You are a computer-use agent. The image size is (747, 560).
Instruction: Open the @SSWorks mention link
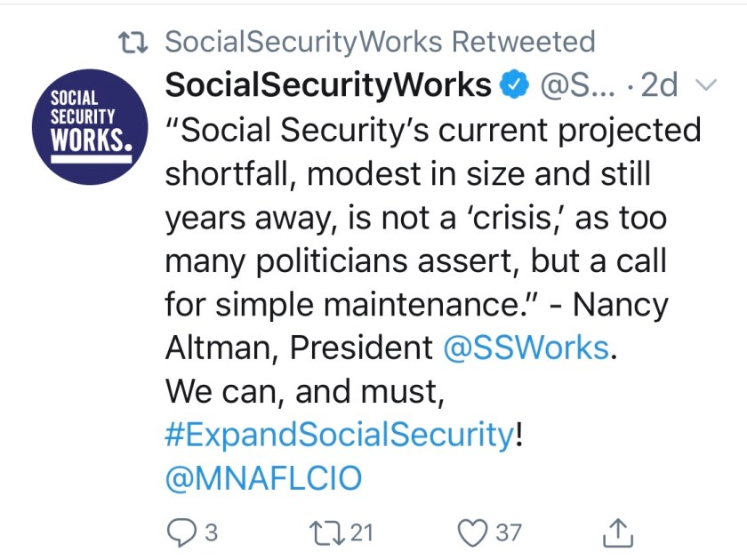(x=526, y=347)
